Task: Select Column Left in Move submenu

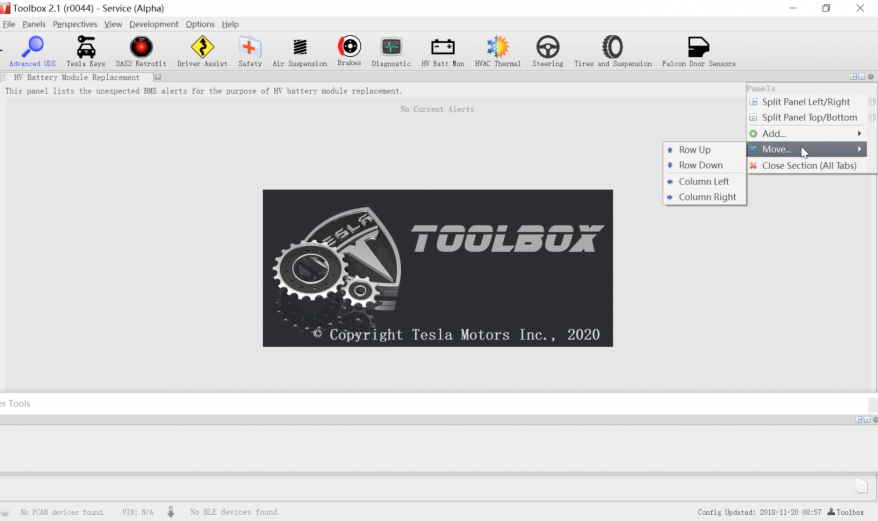Action: [704, 182]
